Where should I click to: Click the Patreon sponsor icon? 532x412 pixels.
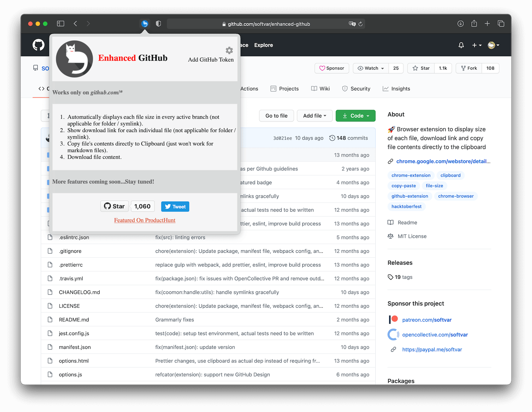click(393, 320)
